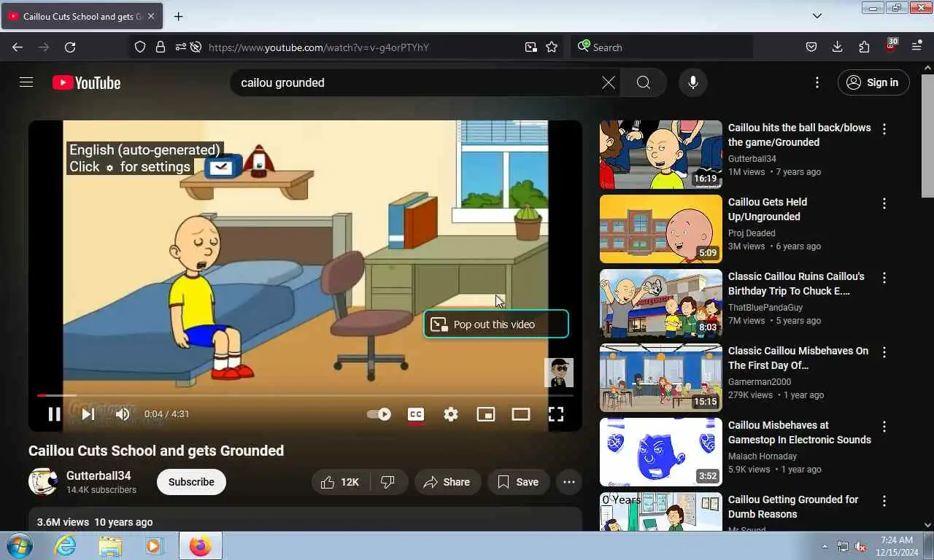
Task: Open the YouTube guide hamburger menu
Action: pos(26,82)
